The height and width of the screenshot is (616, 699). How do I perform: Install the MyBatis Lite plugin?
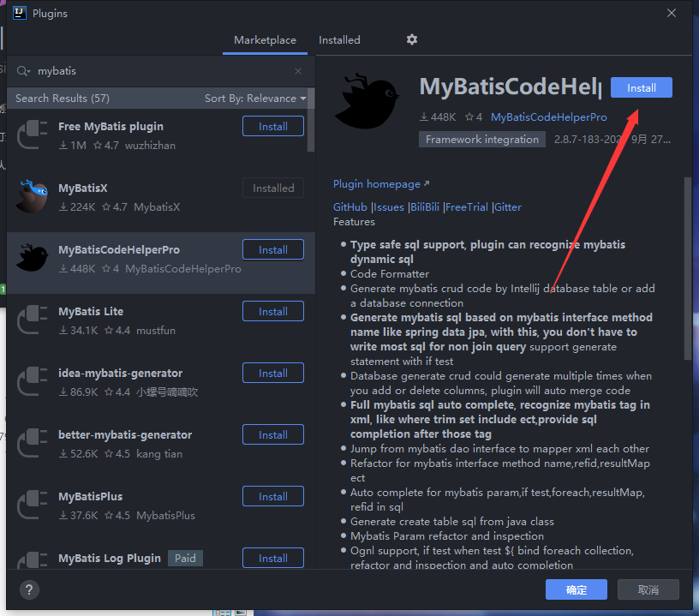coord(273,312)
